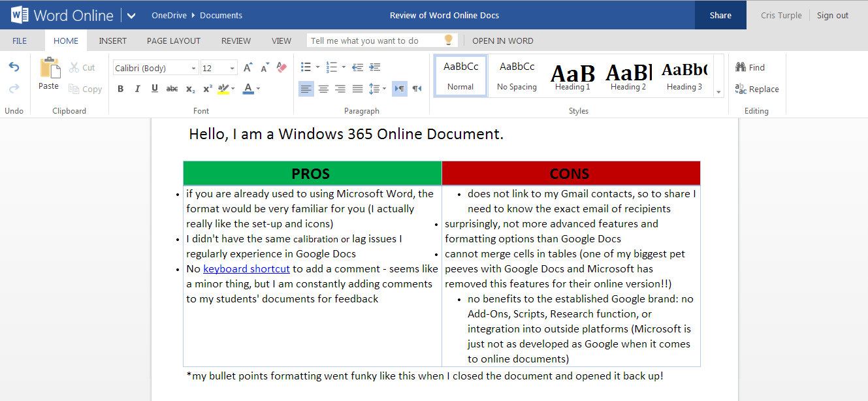Open the line spacing options

coord(374,89)
